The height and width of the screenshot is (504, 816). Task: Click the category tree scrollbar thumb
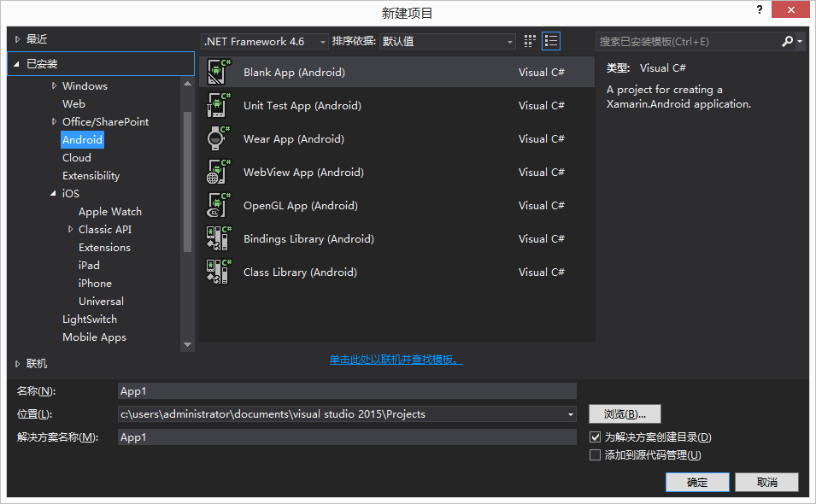pyautogui.click(x=187, y=182)
